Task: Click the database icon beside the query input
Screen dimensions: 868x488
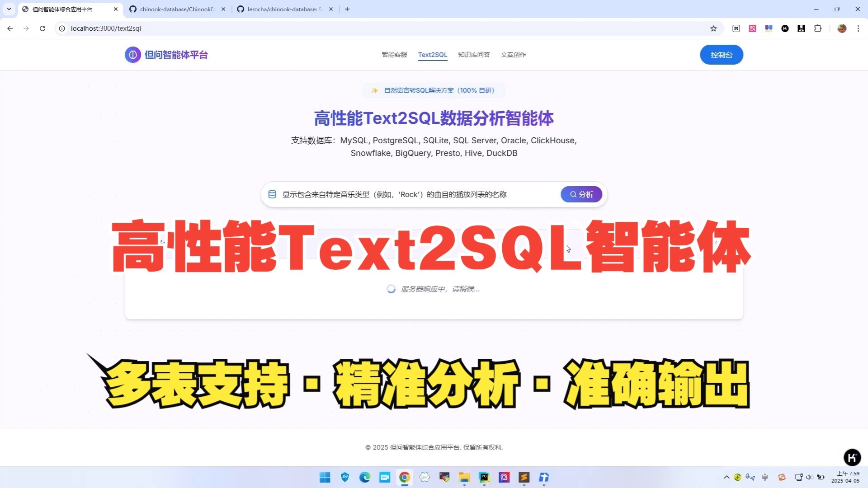Action: pyautogui.click(x=272, y=194)
